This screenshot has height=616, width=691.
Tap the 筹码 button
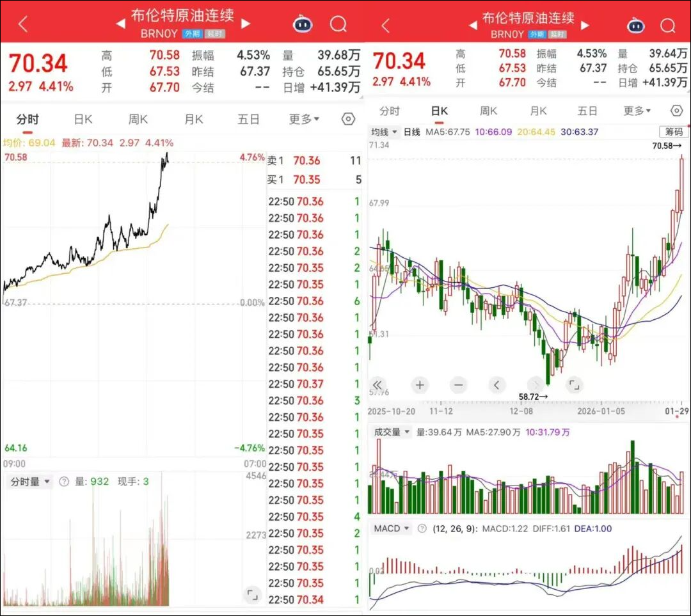pos(673,132)
